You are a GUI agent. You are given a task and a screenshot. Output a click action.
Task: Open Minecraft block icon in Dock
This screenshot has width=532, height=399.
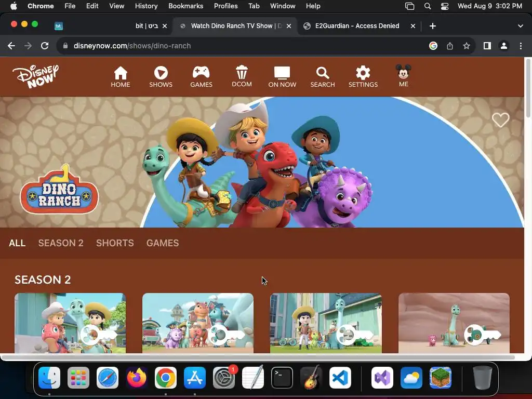click(441, 378)
